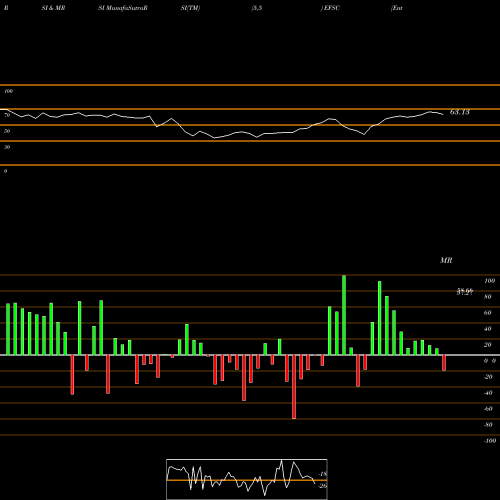This screenshot has width=500, height=500.
Task: Click the 80 label on the MR axis
Action: 488,297
